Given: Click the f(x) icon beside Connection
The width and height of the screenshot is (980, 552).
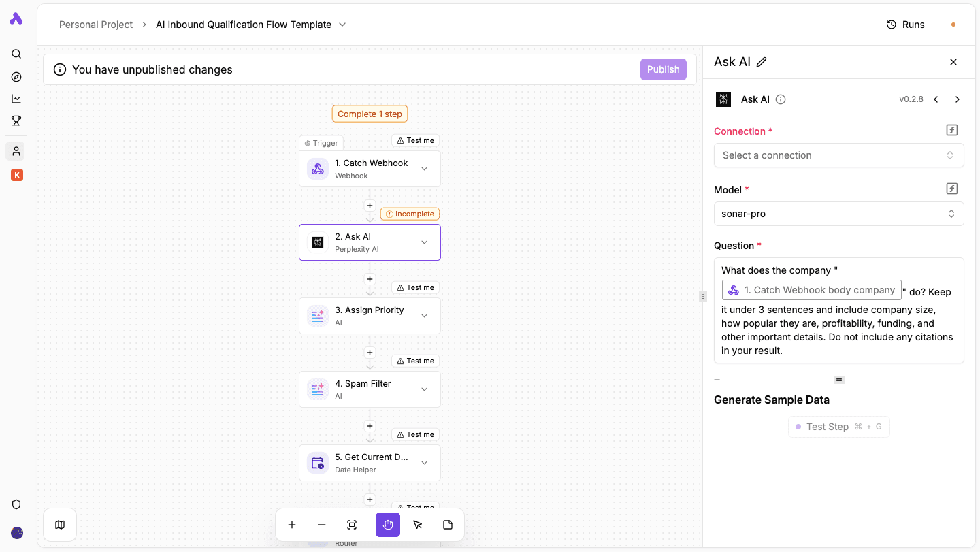Looking at the screenshot, I should (951, 130).
